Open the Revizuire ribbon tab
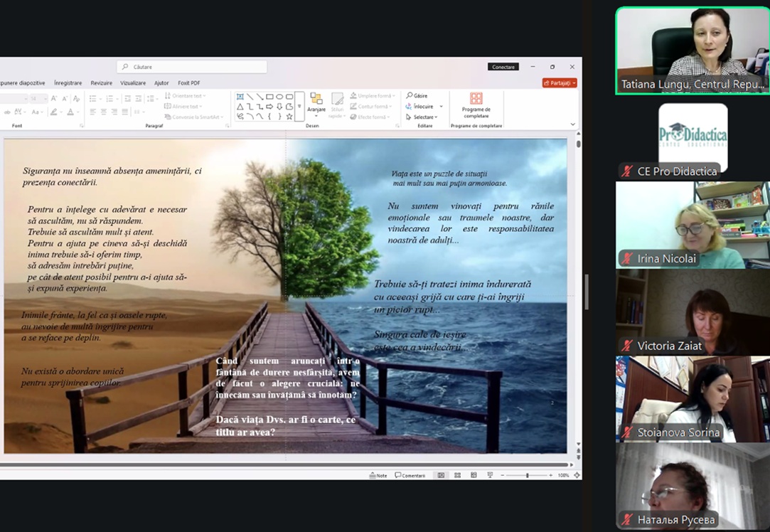The height and width of the screenshot is (532, 770). pos(101,83)
